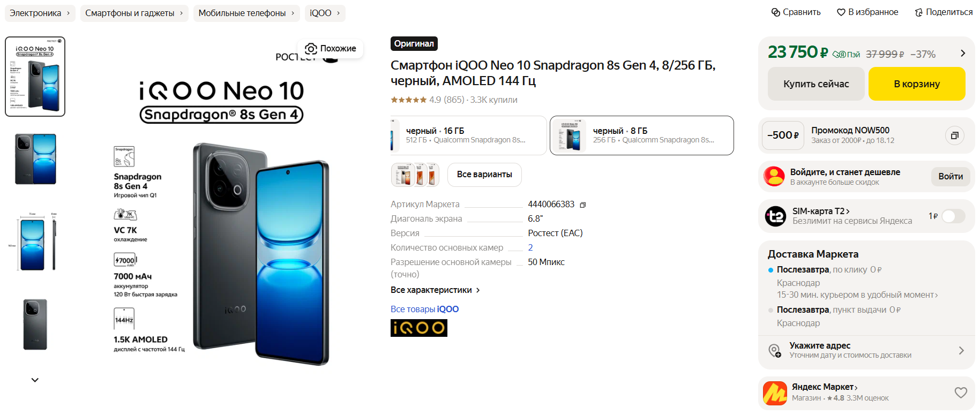Favorite the Яндекс Маркет store heart
The image size is (980, 415).
(x=961, y=393)
